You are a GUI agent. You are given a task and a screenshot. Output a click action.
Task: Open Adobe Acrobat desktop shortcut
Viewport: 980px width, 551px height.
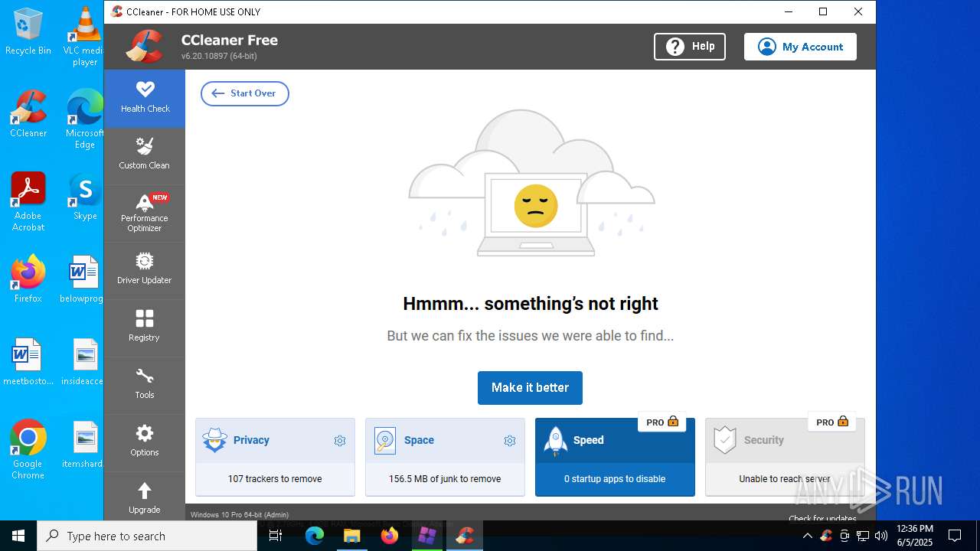click(28, 202)
